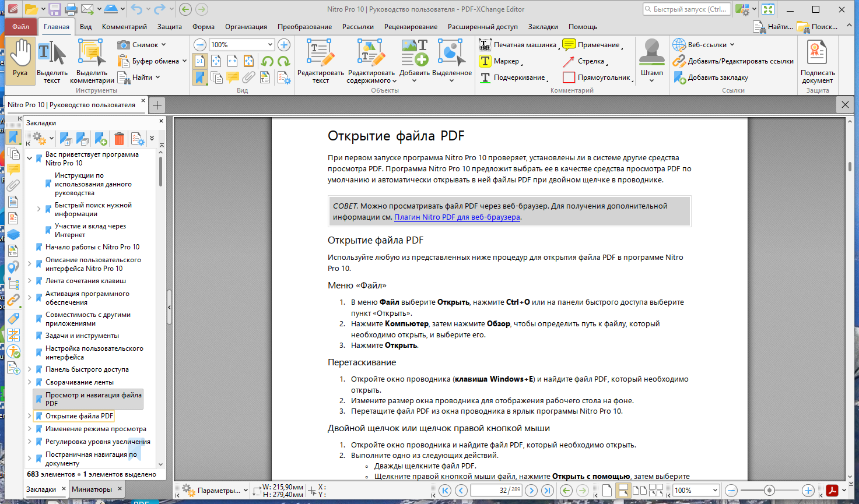The width and height of the screenshot is (859, 504).
Task: Click the zoom in plus button in ribbon
Action: pos(284,45)
